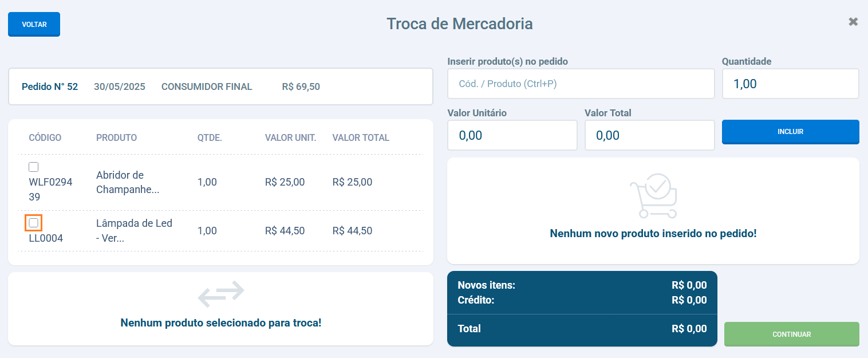Click the Quantidade input field
The height and width of the screenshot is (358, 868).
tap(790, 84)
